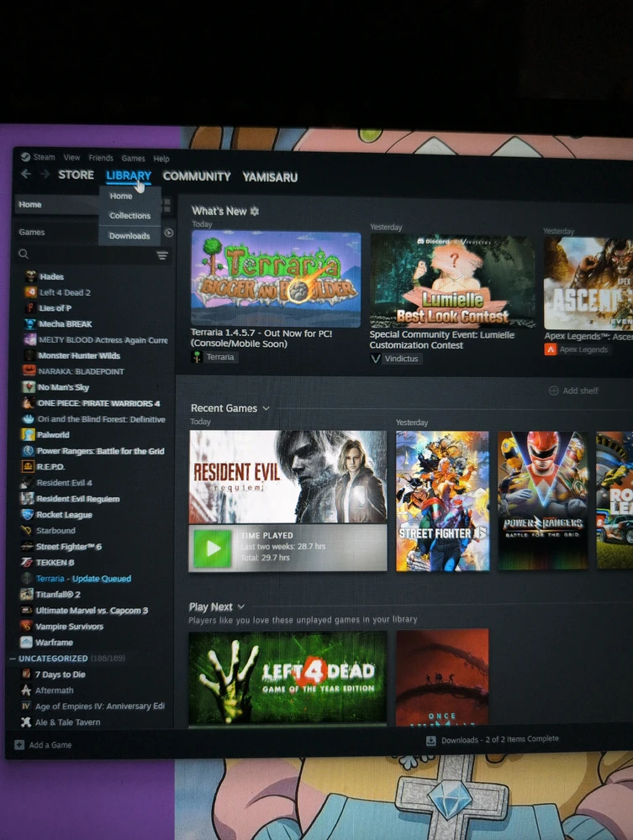Click the filter options icon beside search
633x840 pixels.
(162, 255)
